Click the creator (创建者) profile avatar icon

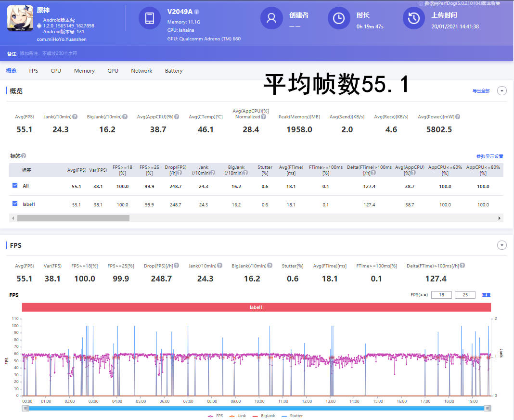click(271, 19)
